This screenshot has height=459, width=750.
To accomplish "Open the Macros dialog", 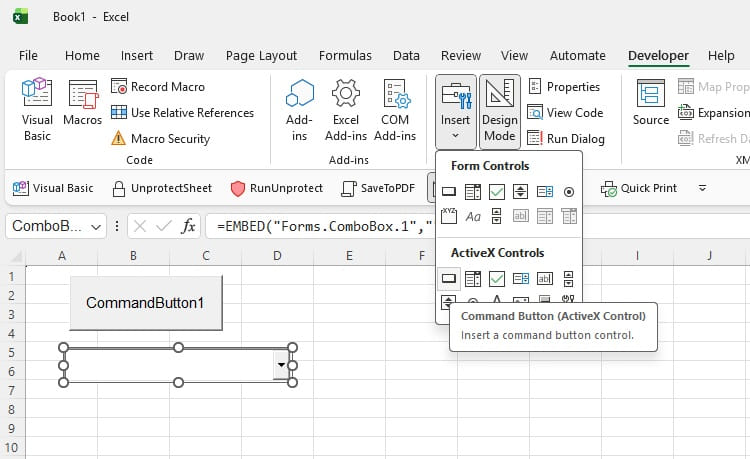I will pos(82,103).
